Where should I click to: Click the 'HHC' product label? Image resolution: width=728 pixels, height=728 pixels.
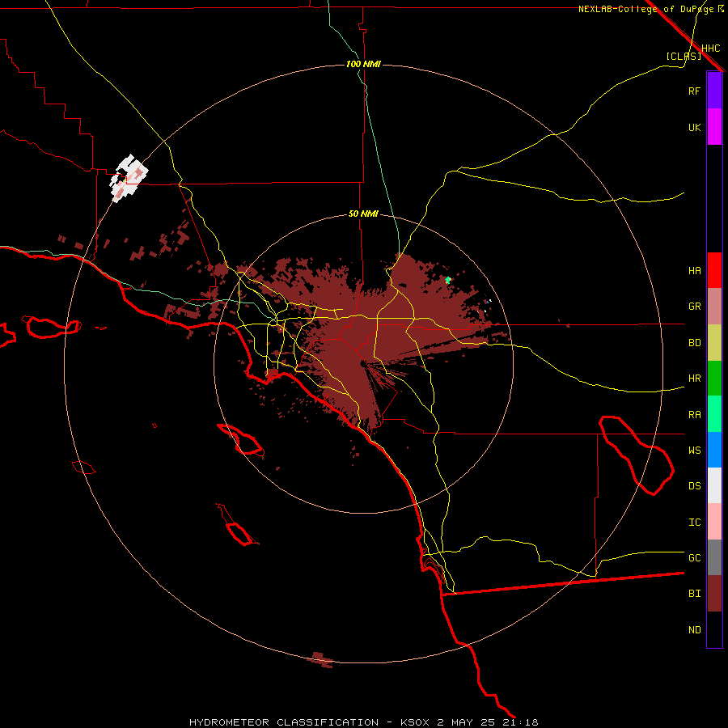click(x=710, y=49)
